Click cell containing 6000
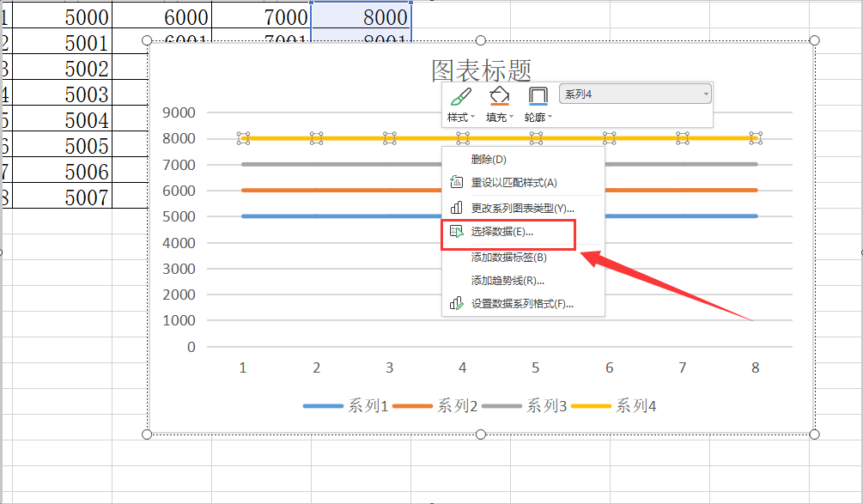The height and width of the screenshot is (504, 863). pos(161,17)
